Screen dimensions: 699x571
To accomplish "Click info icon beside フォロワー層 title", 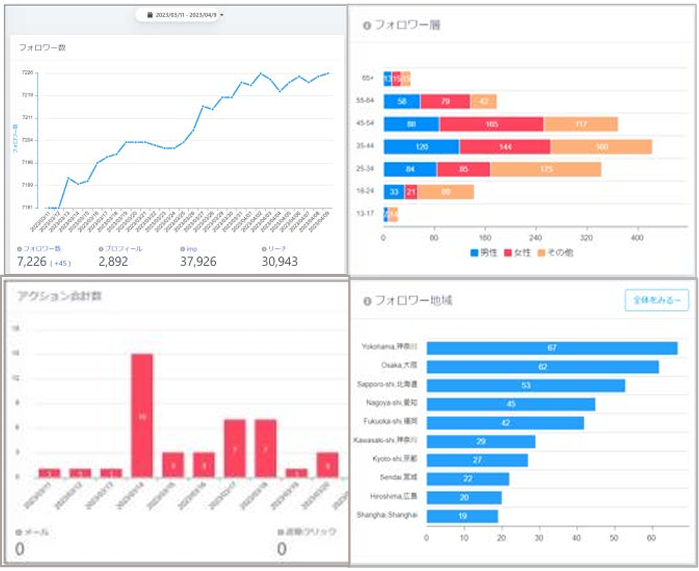I will pyautogui.click(x=366, y=25).
